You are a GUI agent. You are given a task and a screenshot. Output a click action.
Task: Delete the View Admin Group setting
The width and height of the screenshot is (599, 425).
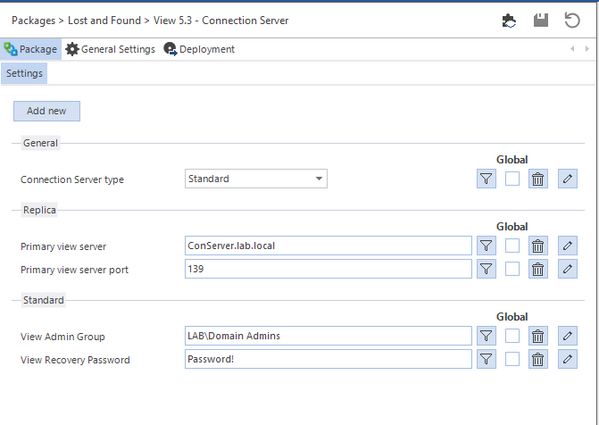tap(538, 336)
